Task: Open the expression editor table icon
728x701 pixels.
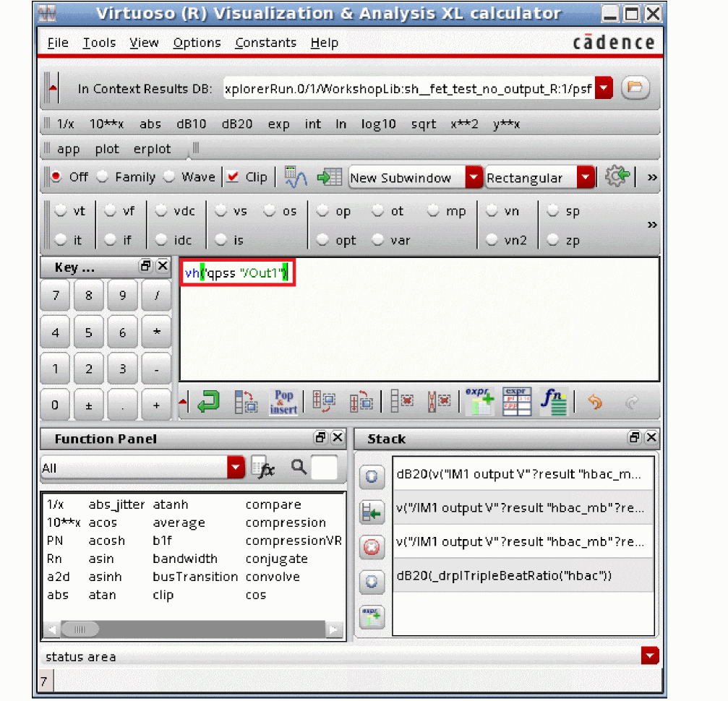Action: (x=517, y=402)
